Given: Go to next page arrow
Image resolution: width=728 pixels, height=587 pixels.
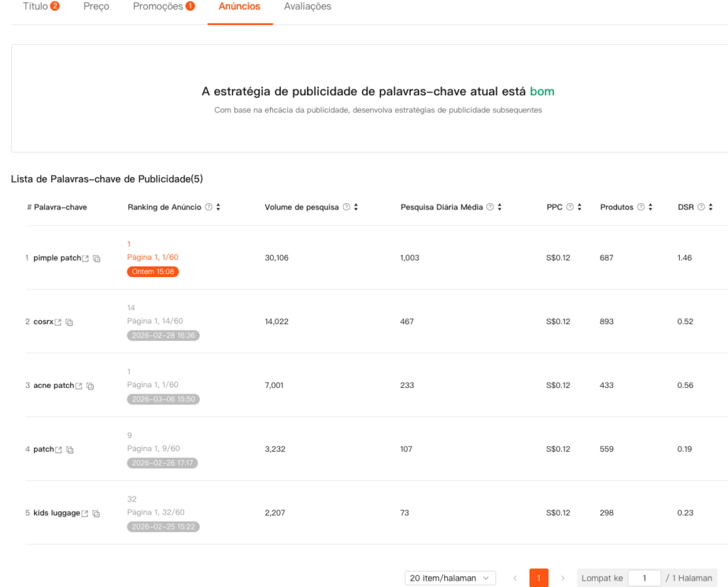Looking at the screenshot, I should click(563, 578).
